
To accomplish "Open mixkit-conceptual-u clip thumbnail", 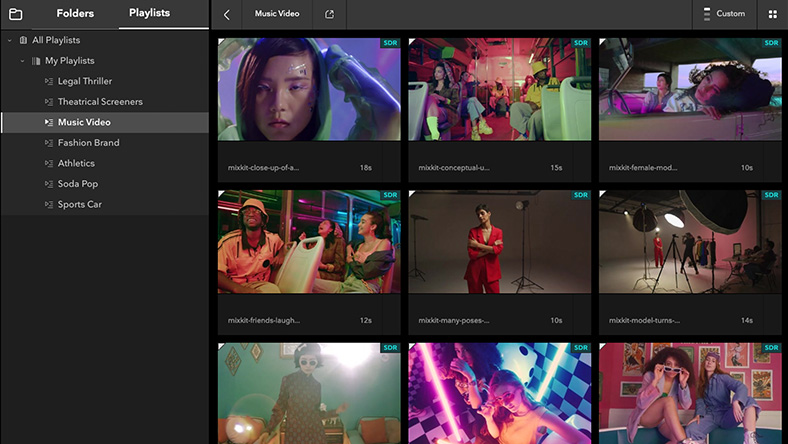I will coord(500,90).
